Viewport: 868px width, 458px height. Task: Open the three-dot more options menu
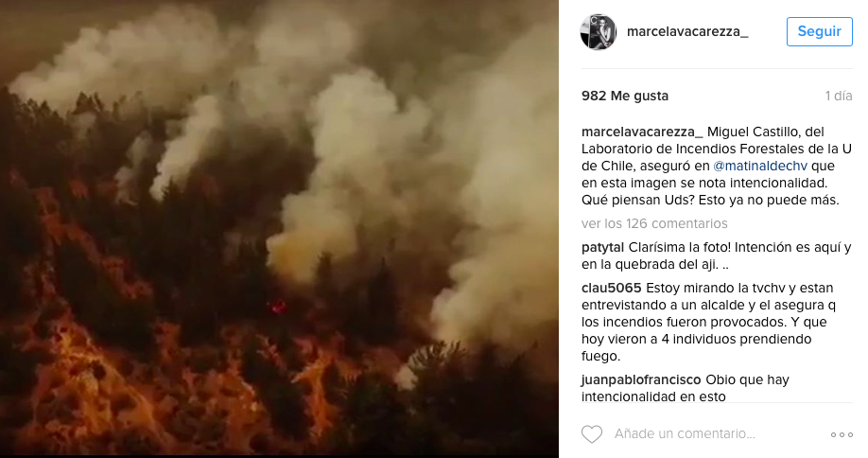[x=842, y=434]
